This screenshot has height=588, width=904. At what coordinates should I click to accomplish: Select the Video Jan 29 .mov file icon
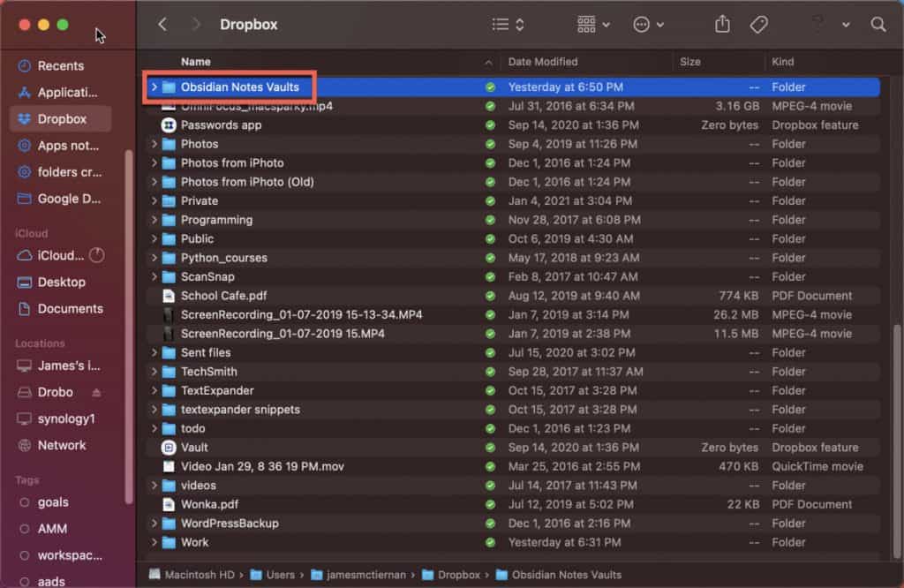click(x=169, y=466)
